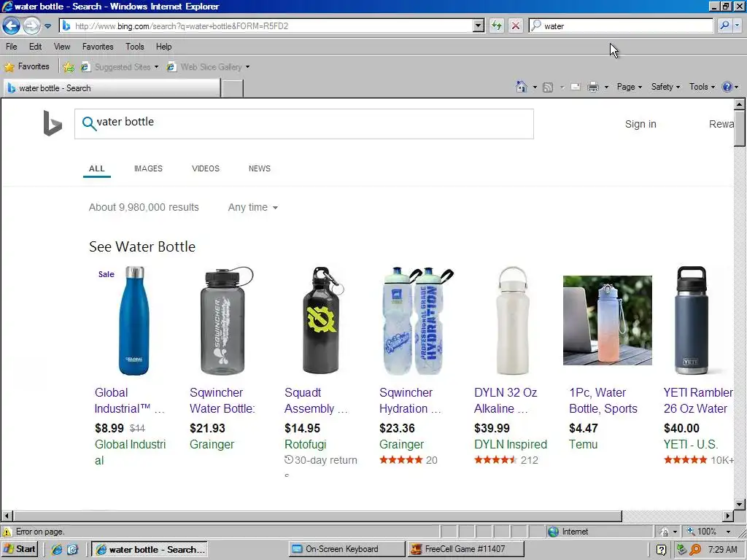Screen dimensions: 747x560
Task: Click the Bing 'water bottle' search field
Action: (304, 124)
